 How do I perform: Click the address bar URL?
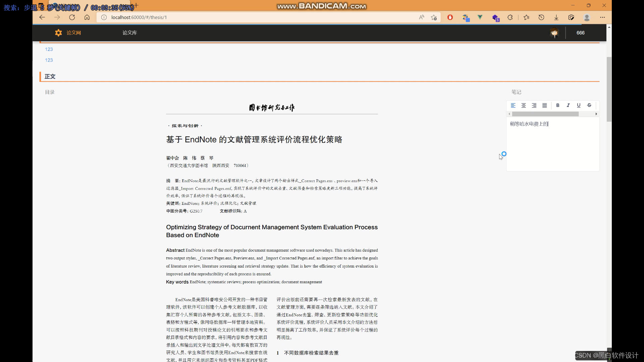pyautogui.click(x=139, y=17)
